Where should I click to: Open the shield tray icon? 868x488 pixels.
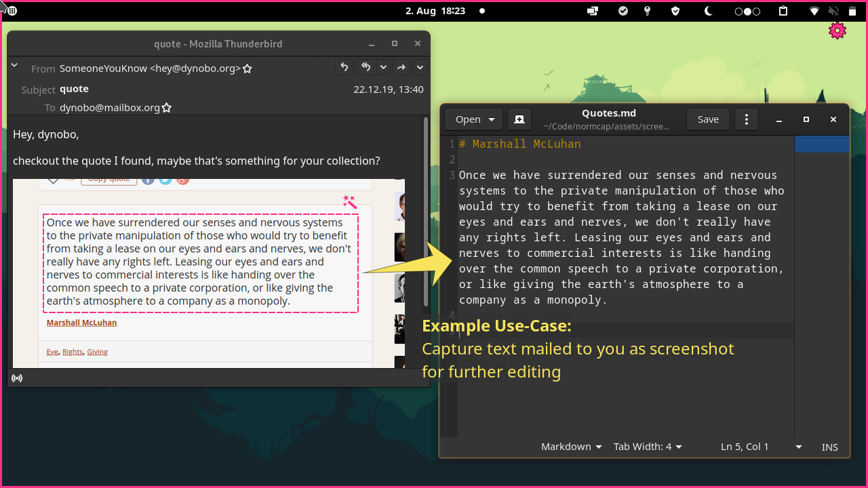(675, 11)
